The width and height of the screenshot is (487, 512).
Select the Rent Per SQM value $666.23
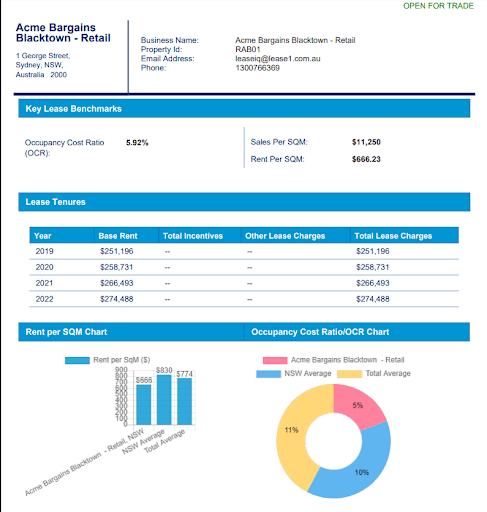366,159
